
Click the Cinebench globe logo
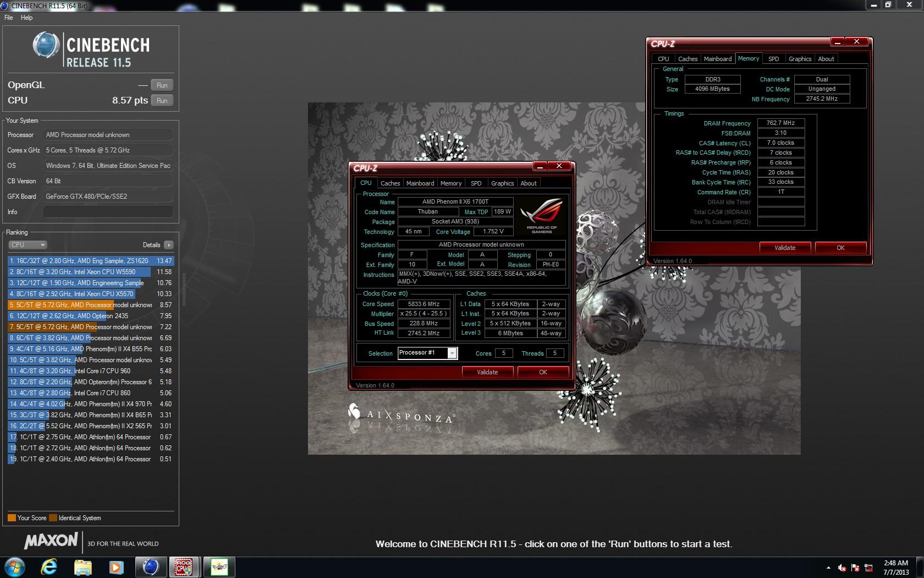tap(46, 45)
